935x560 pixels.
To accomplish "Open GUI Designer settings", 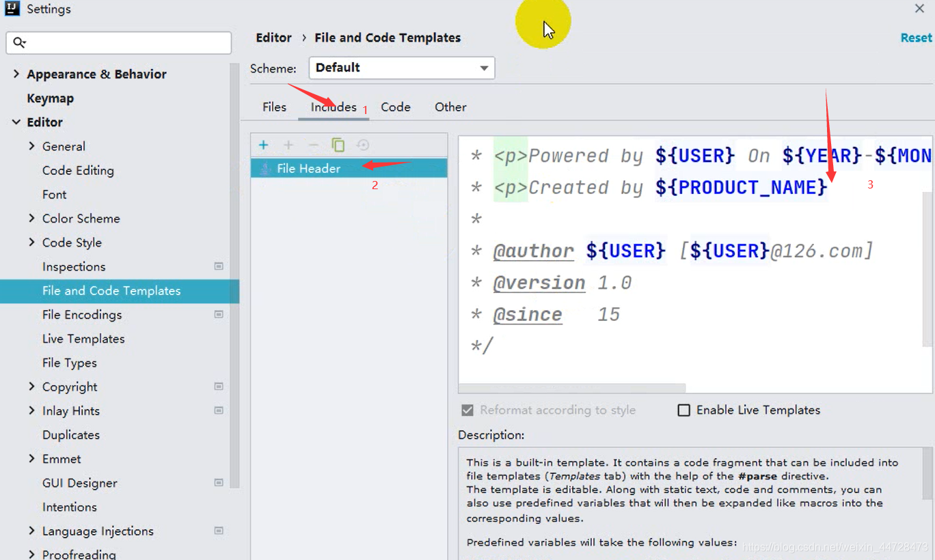I will point(80,483).
